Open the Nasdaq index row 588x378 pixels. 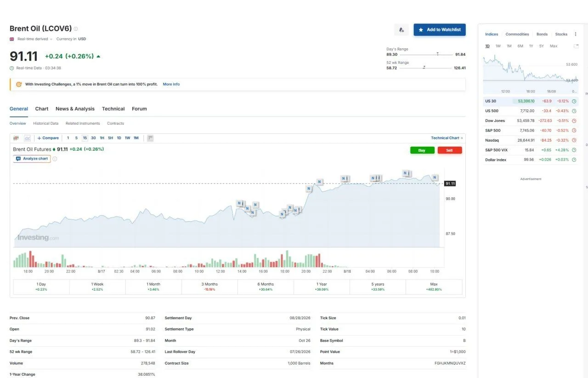[531, 140]
